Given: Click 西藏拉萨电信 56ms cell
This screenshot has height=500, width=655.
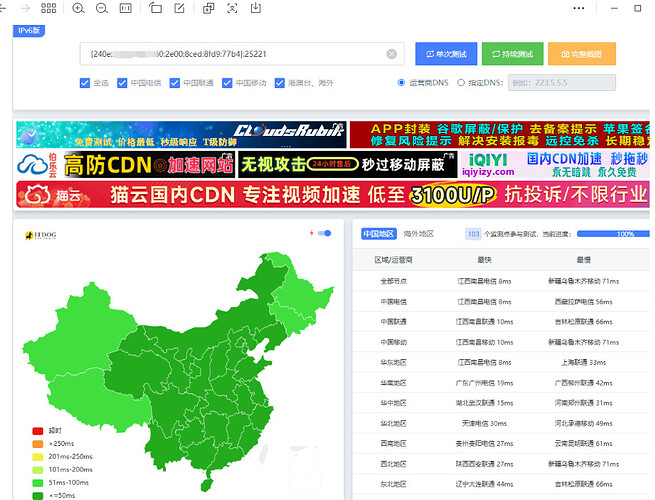Looking at the screenshot, I should click(x=584, y=302).
